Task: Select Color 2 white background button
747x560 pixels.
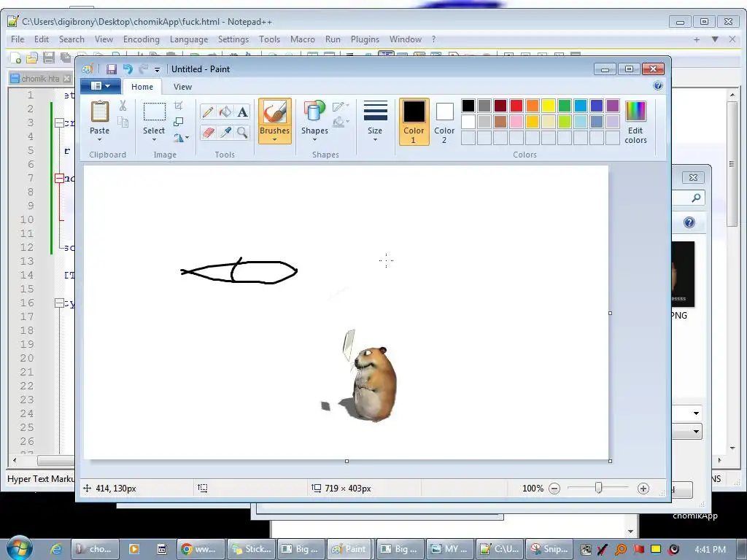Action: pos(444,122)
